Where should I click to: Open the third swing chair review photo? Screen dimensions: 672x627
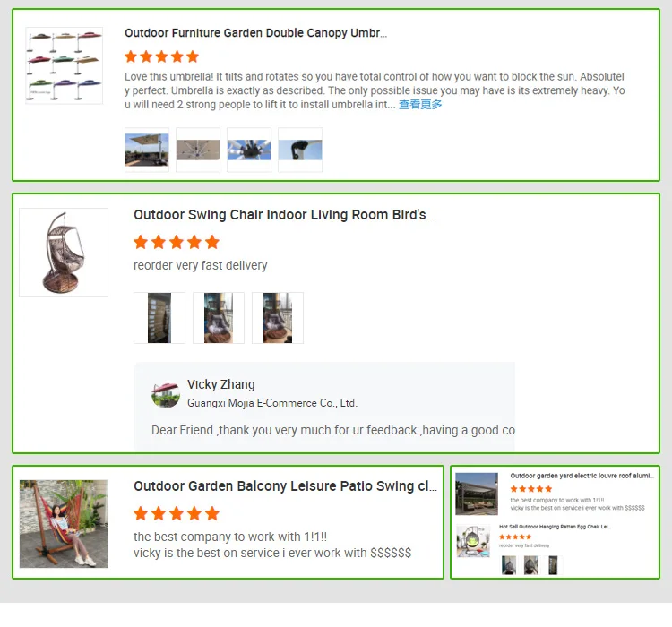click(278, 318)
